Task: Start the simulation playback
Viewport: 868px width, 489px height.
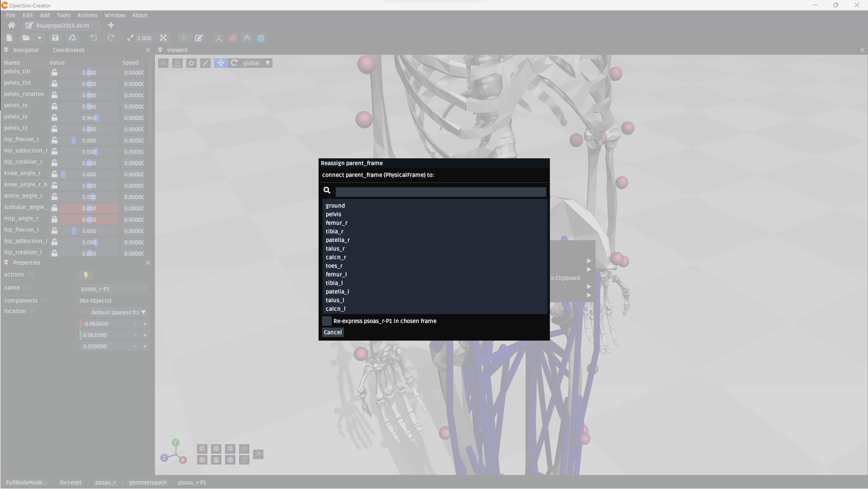Action: 184,38
